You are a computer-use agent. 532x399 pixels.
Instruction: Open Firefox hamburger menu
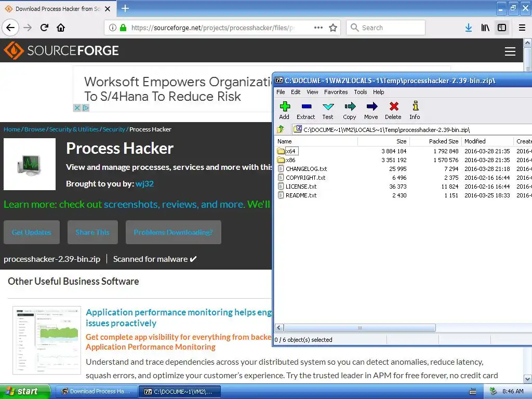(522, 28)
